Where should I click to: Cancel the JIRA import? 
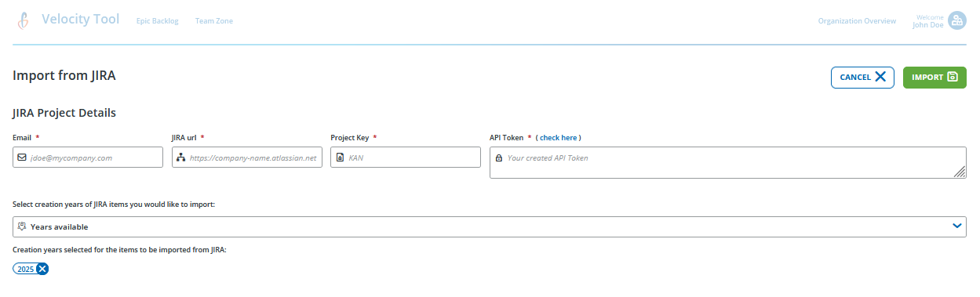(x=862, y=77)
